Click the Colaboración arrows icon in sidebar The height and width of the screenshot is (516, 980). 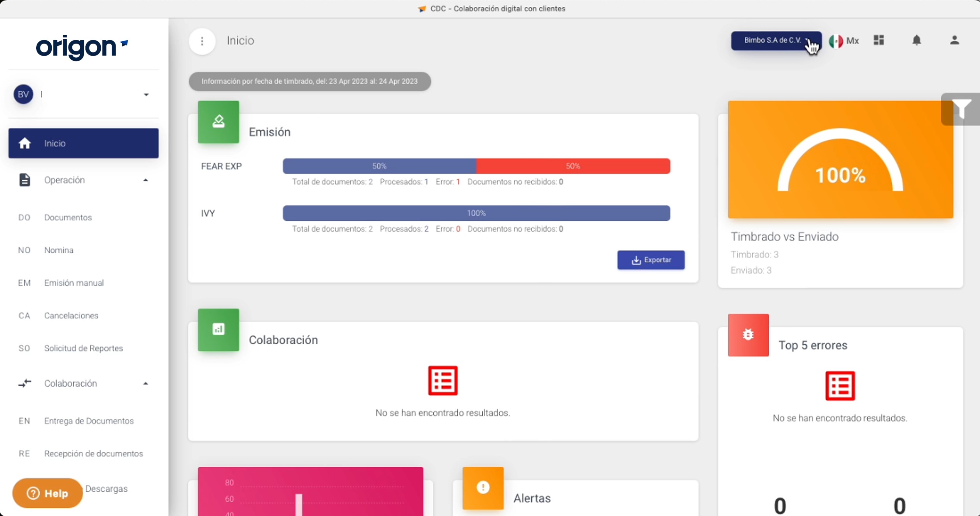24,383
